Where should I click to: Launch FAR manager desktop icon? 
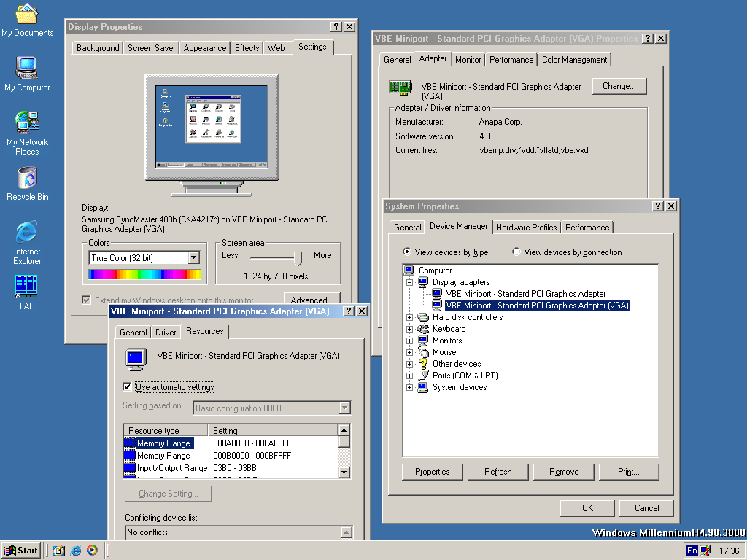(x=27, y=292)
